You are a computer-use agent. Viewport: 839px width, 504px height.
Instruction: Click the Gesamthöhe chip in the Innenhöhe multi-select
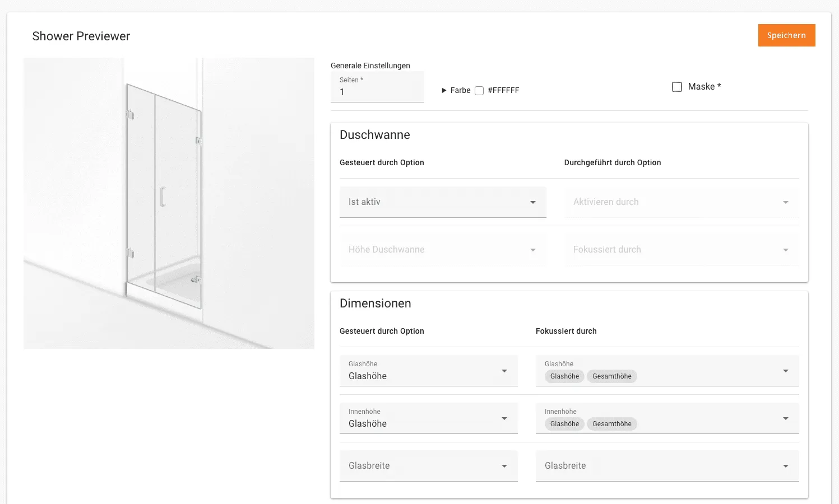point(612,424)
